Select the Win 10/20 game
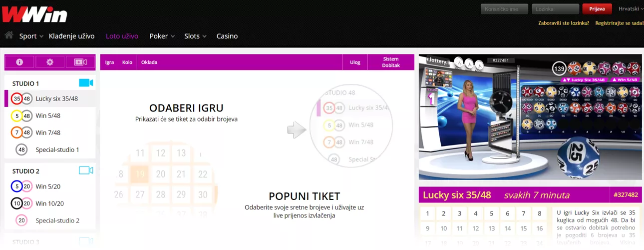The image size is (644, 250). (50, 203)
